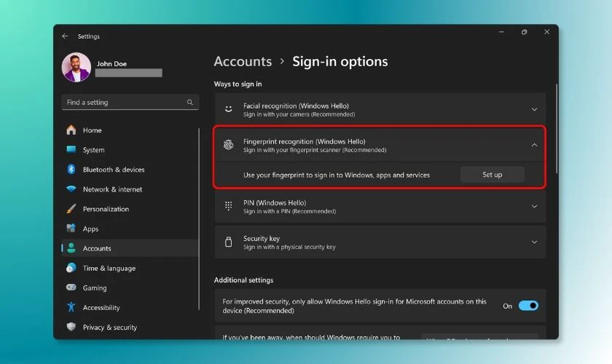Viewport: 612px width, 364px height.
Task: Go to Apps settings
Action: click(x=130, y=229)
